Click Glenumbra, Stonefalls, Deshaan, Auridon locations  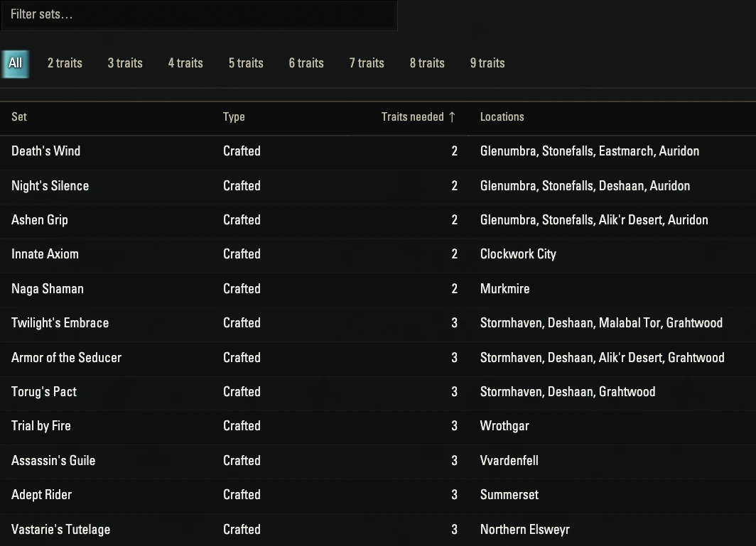[585, 186]
